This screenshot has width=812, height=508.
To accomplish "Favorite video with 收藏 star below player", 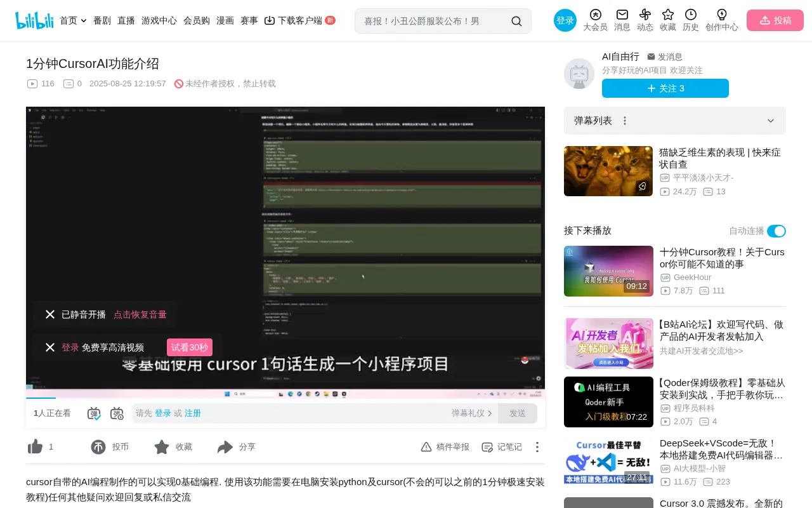I will pyautogui.click(x=162, y=447).
